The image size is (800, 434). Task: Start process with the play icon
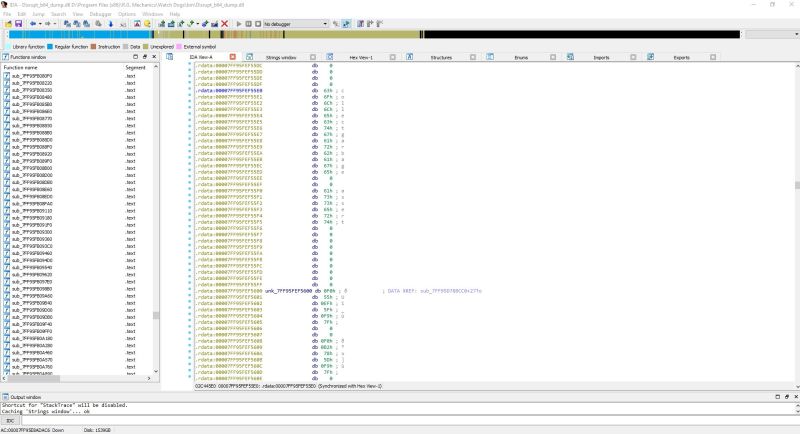[x=239, y=24]
